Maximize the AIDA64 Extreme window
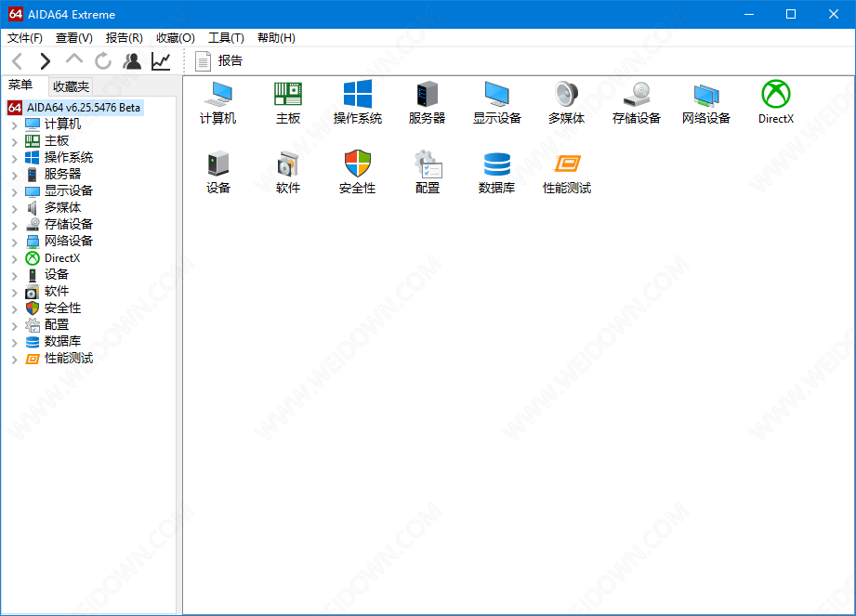The width and height of the screenshot is (856, 616). (x=791, y=14)
